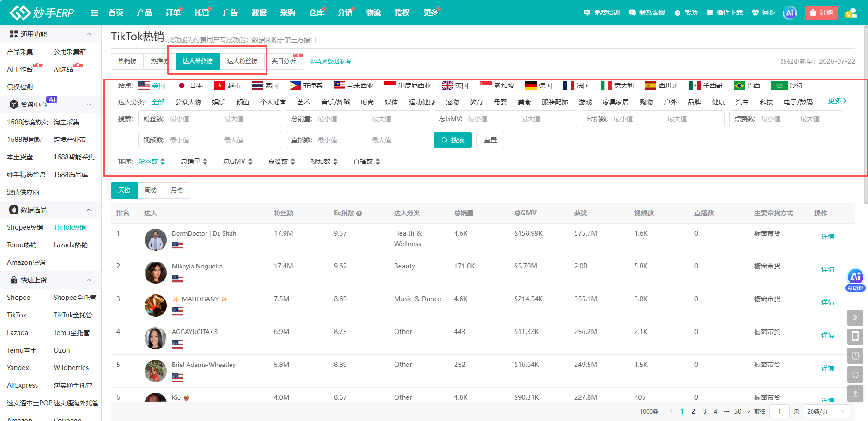Click the red 订购 button

pos(821,13)
